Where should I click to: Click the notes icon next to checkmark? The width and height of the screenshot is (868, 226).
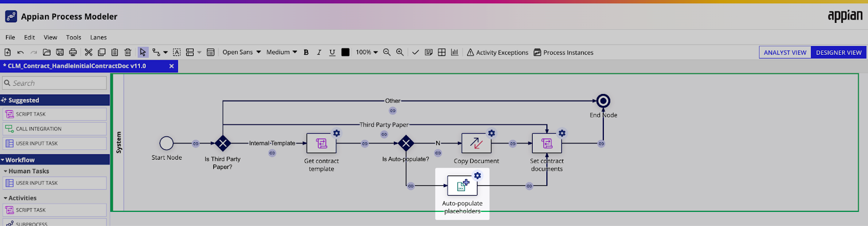pos(429,52)
